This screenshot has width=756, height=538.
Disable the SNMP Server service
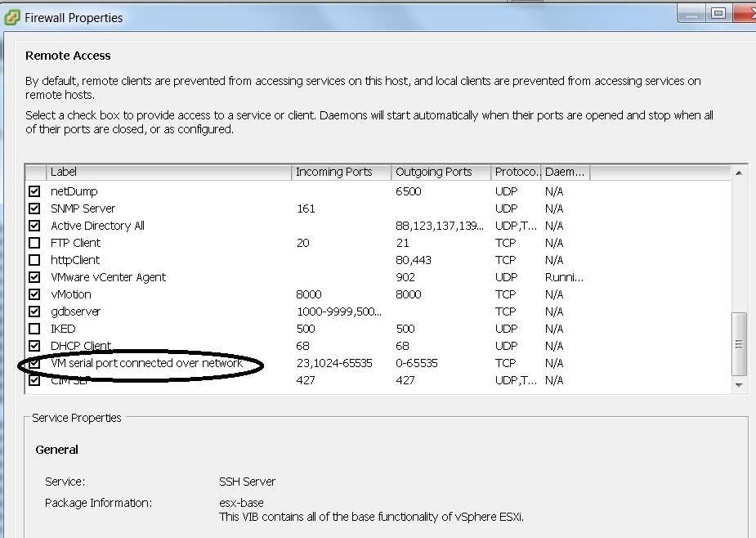click(x=34, y=208)
